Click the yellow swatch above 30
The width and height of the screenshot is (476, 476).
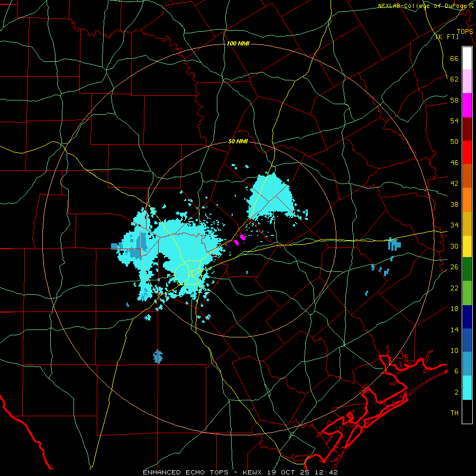click(467, 246)
